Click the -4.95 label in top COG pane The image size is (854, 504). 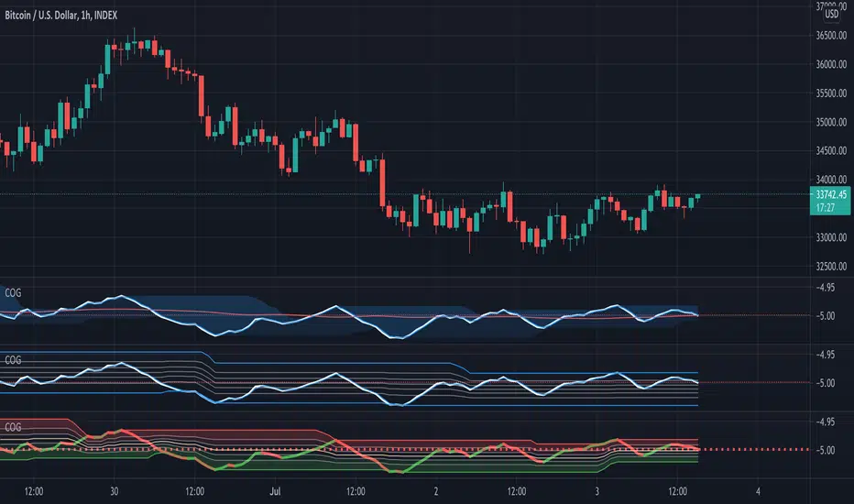click(x=826, y=288)
